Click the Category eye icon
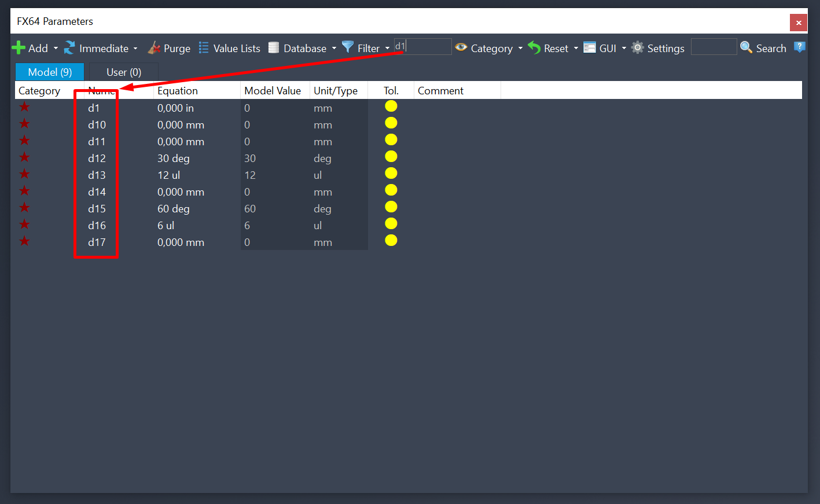This screenshot has width=820, height=504. (x=461, y=47)
